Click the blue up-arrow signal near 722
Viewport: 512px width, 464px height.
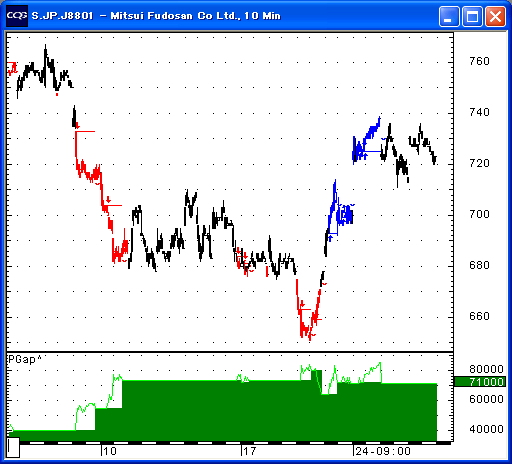(x=365, y=155)
